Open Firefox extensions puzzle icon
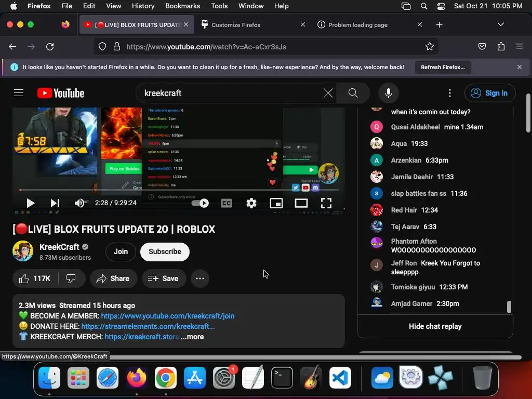 [x=501, y=46]
